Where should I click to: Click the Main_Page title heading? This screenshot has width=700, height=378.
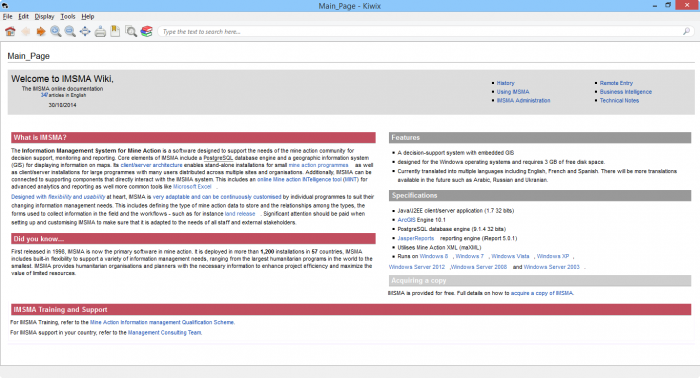click(x=29, y=56)
